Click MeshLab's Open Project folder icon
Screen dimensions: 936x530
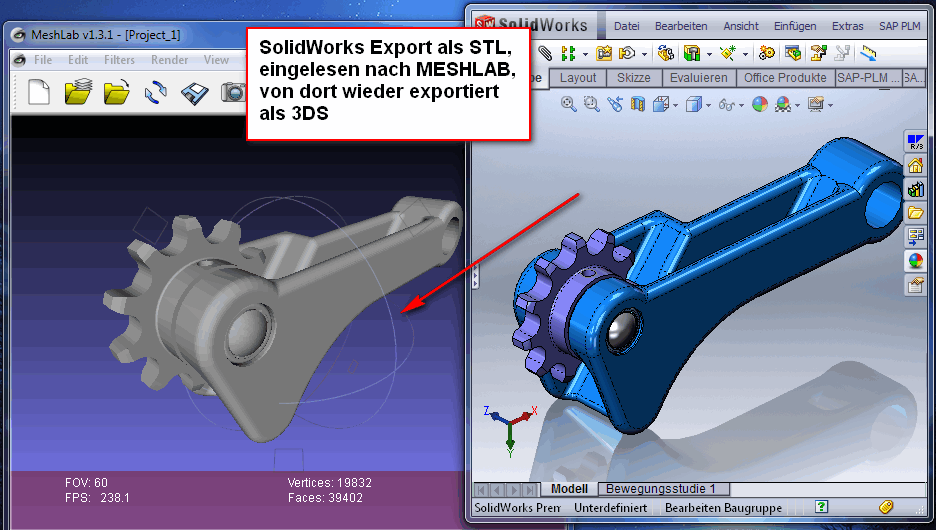[78, 93]
